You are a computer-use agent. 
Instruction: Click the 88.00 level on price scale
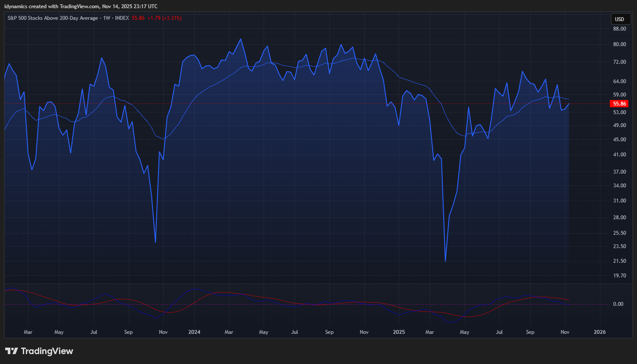coord(619,29)
